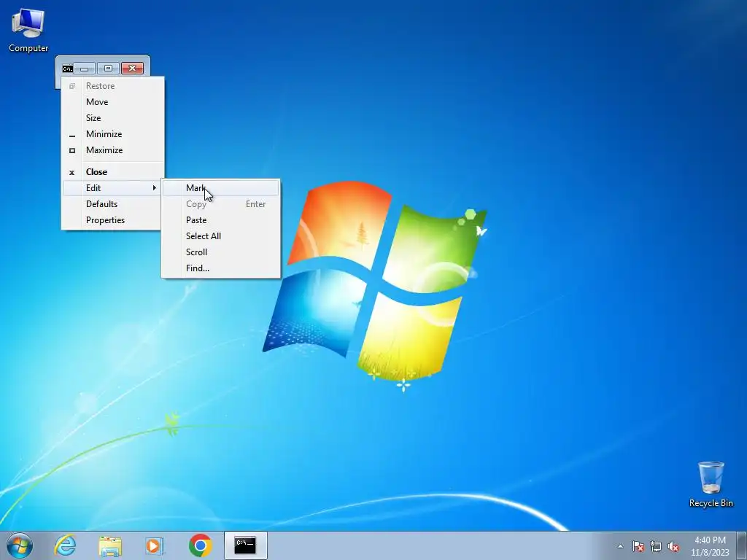Click the cmd title bar system icon
747x560 pixels.
[x=68, y=69]
